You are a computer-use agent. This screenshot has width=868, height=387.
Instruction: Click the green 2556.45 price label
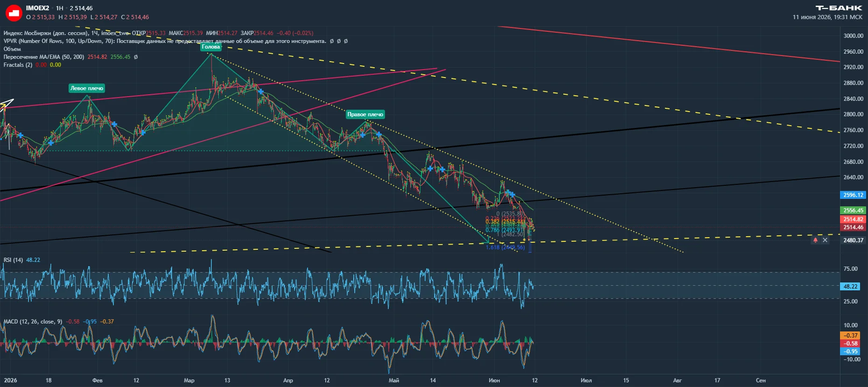point(853,211)
